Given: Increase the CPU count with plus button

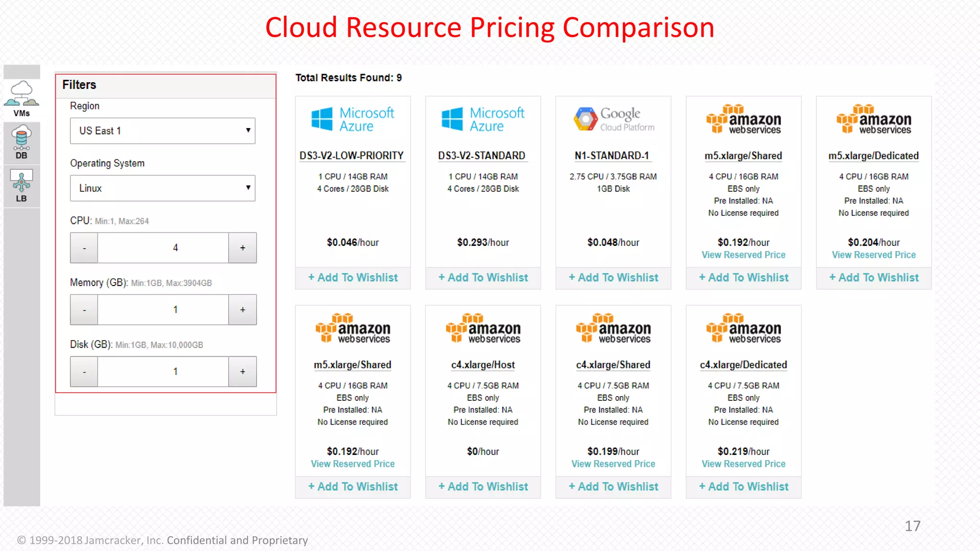Looking at the screenshot, I should tap(243, 248).
